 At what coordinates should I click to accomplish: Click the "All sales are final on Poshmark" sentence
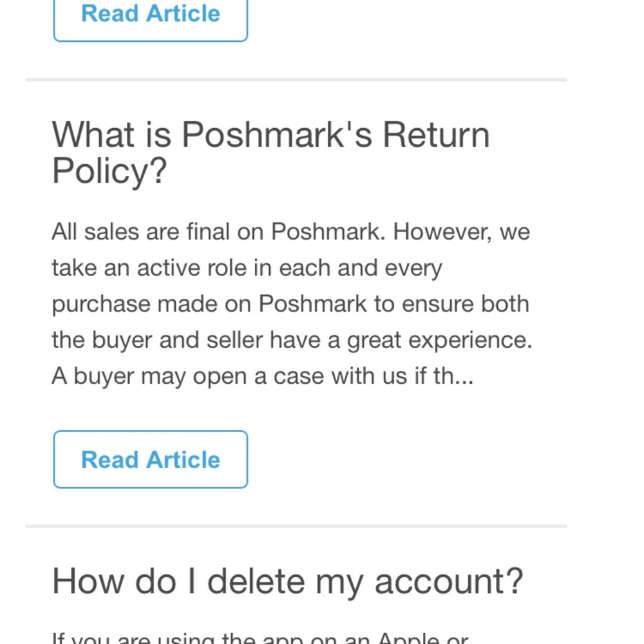click(219, 231)
